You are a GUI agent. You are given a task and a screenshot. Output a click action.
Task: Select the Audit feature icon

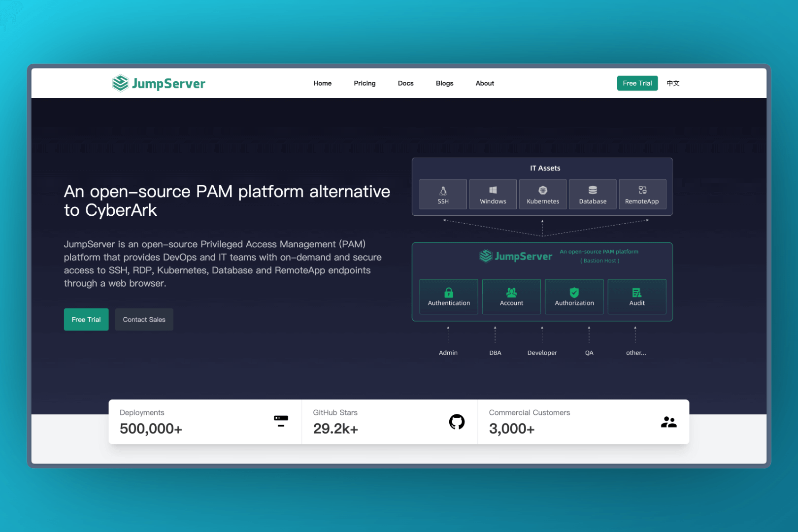637,292
